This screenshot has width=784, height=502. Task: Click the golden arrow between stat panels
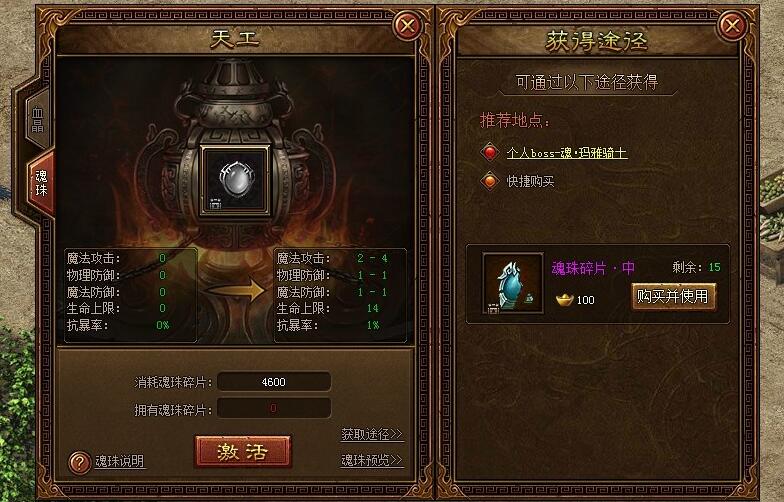click(x=235, y=290)
